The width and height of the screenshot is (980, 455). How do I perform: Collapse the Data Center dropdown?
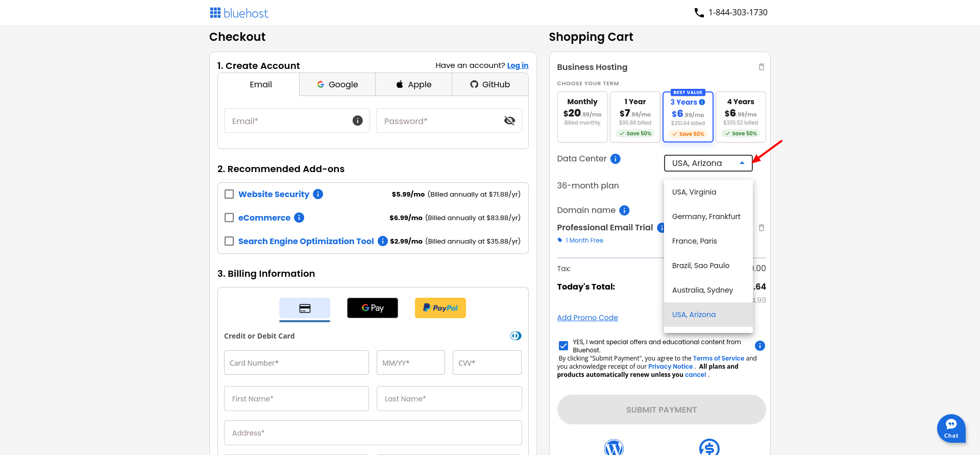tap(708, 163)
